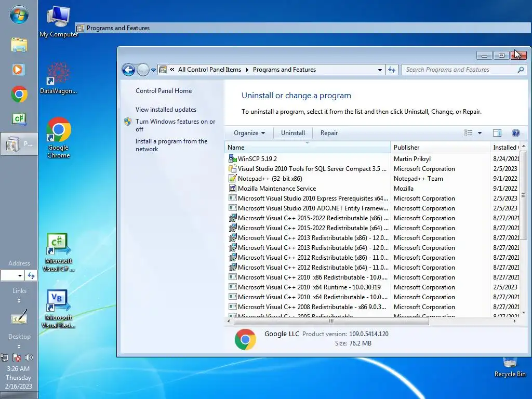Click the horizontal scrollbar right arrow
The height and width of the screenshot is (399, 532).
coord(514,321)
